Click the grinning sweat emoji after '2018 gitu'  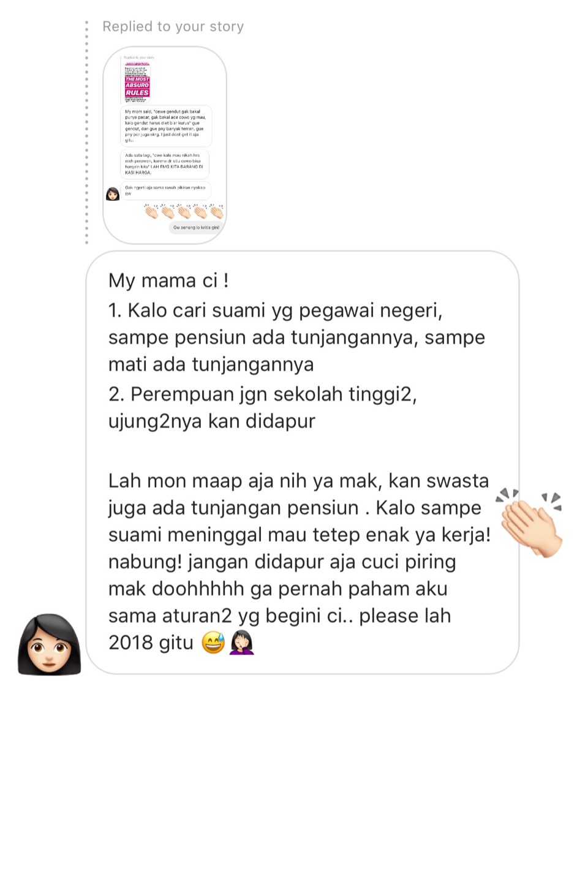click(213, 643)
